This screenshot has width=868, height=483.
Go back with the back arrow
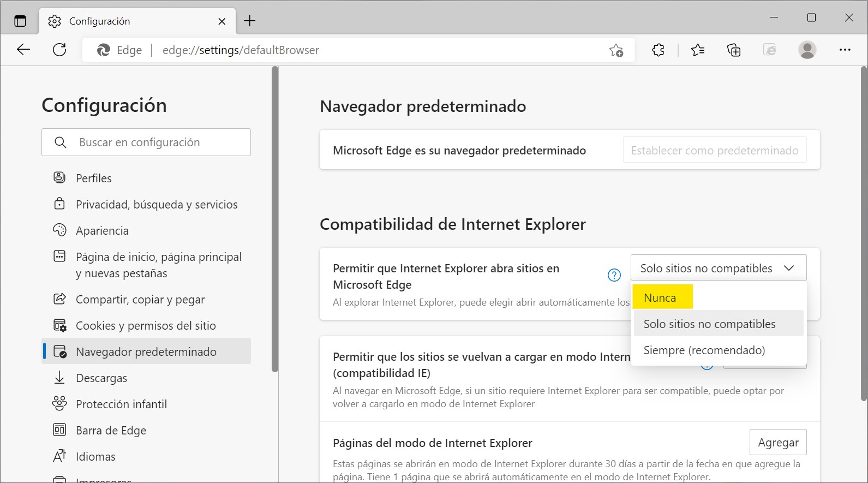pos(23,50)
